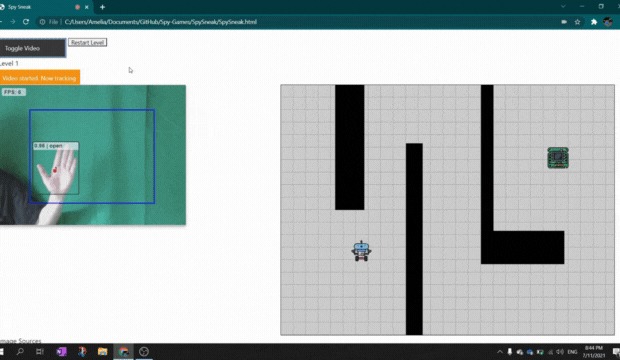This screenshot has width=620, height=360.
Task: Click the green-accented tray icon beside network
Action: coord(540,352)
